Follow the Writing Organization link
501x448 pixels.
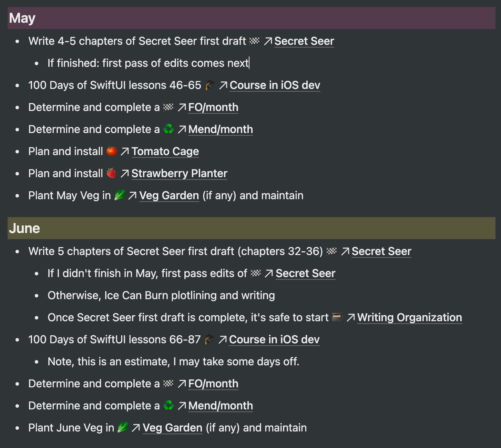410,317
